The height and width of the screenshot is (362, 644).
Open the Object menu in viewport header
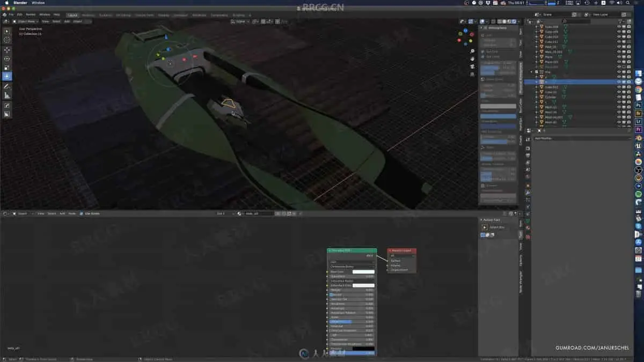(x=77, y=21)
